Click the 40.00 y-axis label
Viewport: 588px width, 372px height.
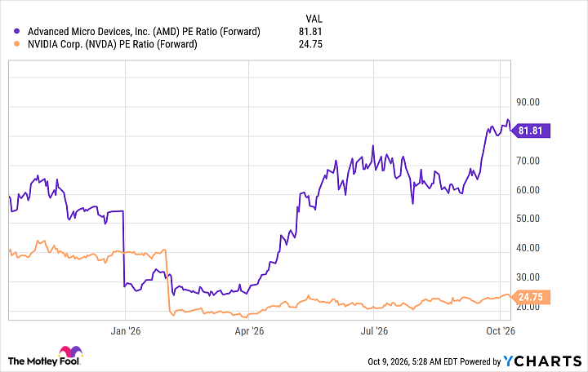528,248
